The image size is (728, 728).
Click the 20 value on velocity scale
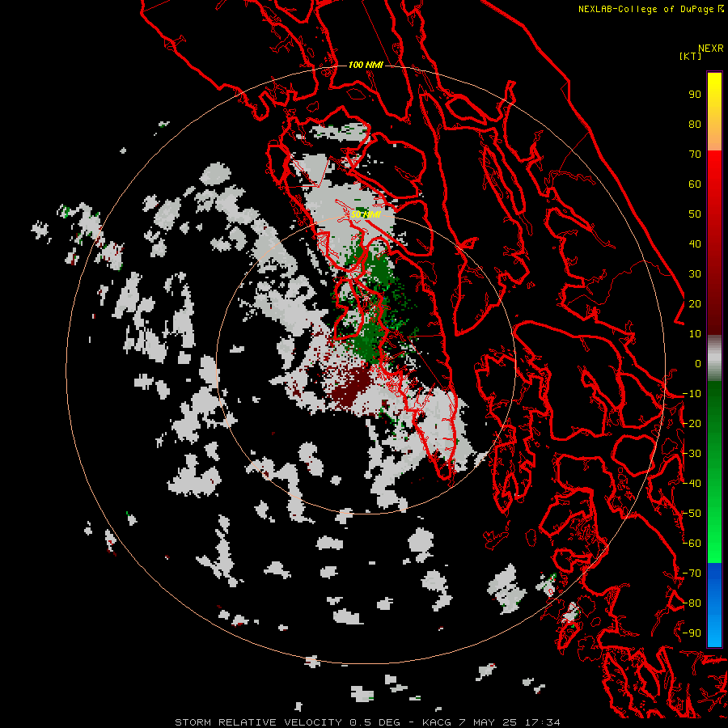click(x=695, y=303)
